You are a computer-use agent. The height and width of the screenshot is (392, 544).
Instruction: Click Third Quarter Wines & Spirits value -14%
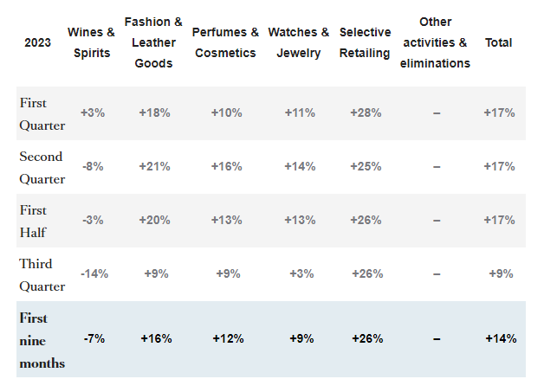(94, 274)
